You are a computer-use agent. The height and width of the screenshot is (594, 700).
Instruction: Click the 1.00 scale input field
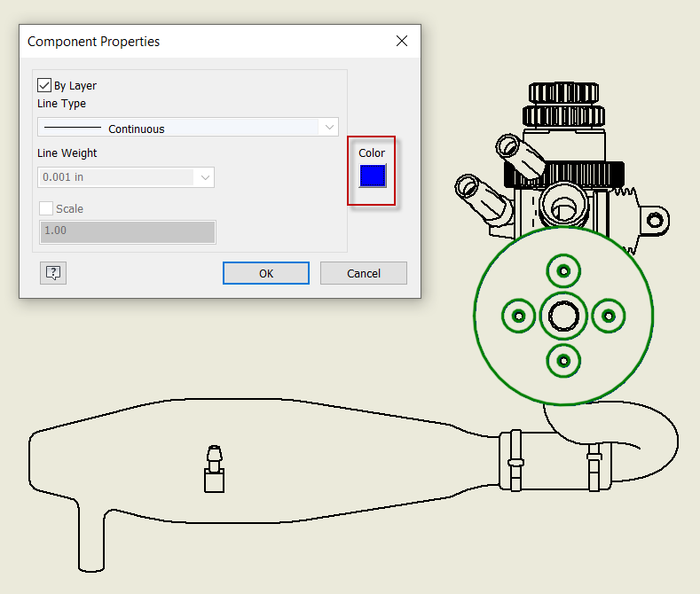[x=128, y=232]
